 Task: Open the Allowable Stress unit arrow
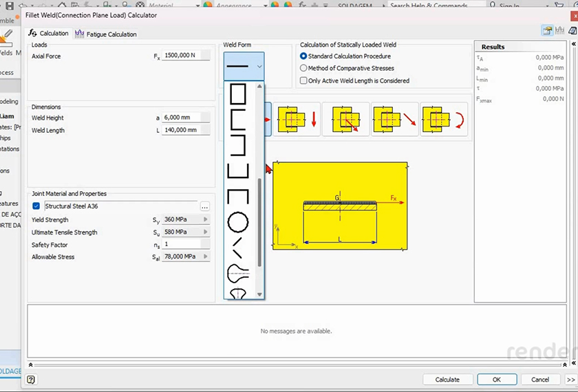click(x=205, y=257)
